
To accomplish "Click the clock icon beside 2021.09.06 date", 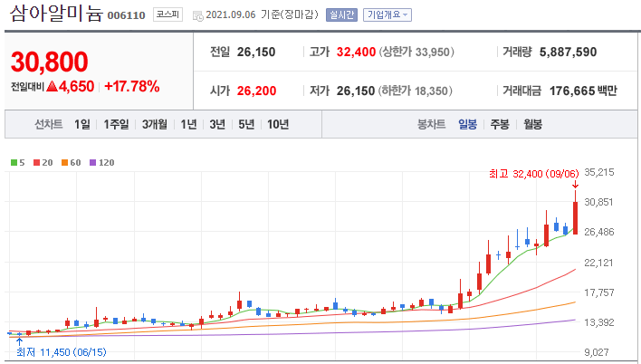I will click(198, 16).
